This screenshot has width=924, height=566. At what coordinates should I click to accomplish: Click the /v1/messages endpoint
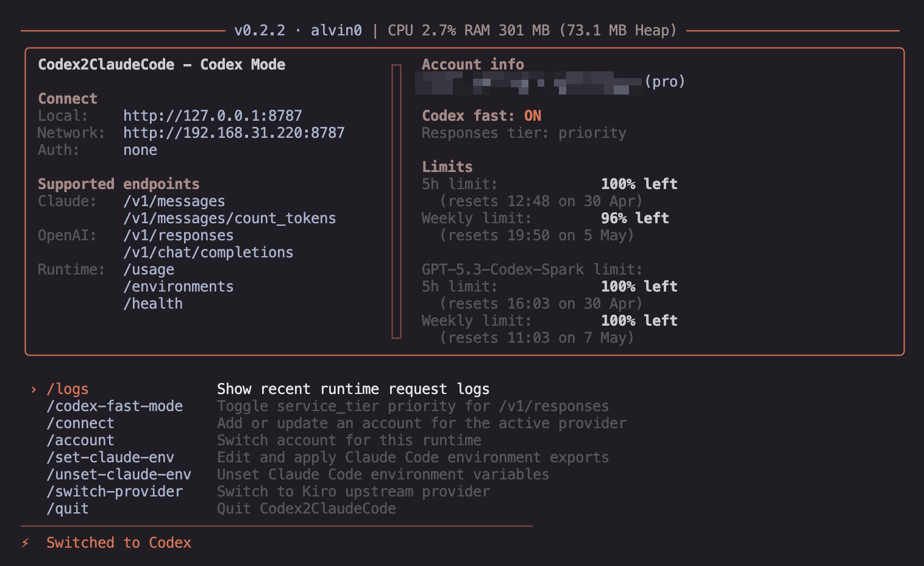pyautogui.click(x=174, y=201)
